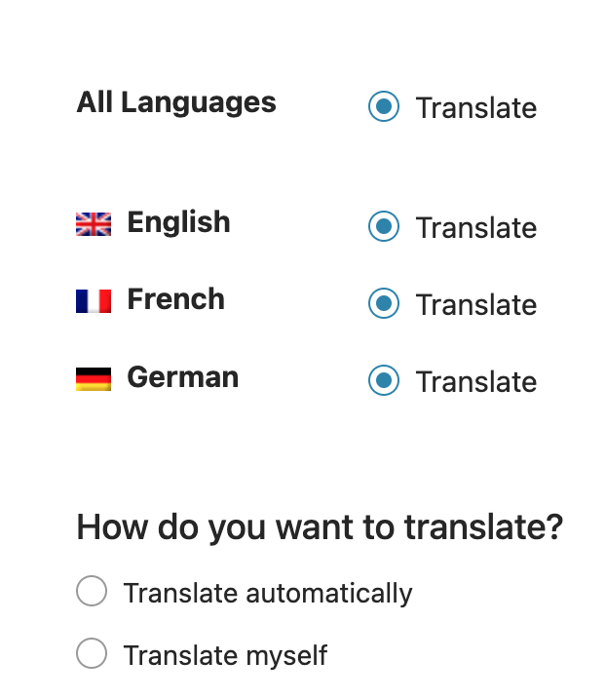This screenshot has width=606, height=700.
Task: Click the 'Translate automatically' option text
Action: tap(268, 593)
